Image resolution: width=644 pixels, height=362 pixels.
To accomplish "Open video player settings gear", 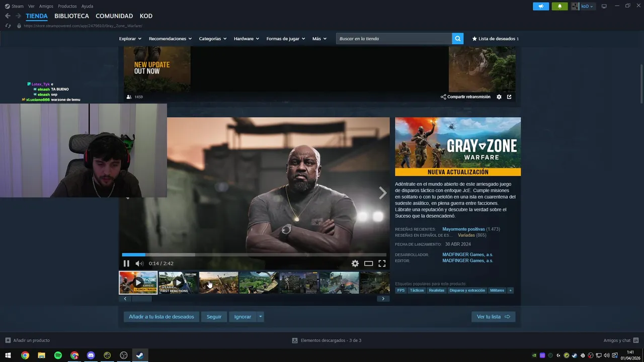I will point(355,263).
